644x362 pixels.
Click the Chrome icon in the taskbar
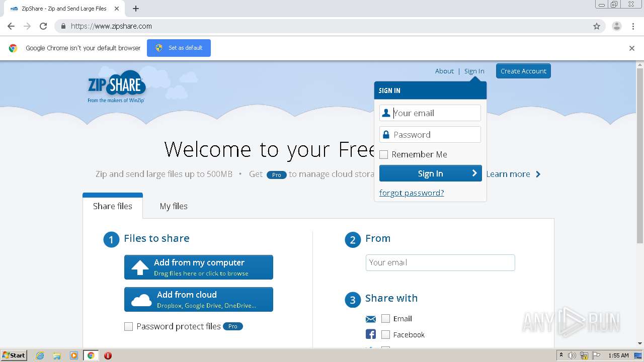(x=91, y=355)
